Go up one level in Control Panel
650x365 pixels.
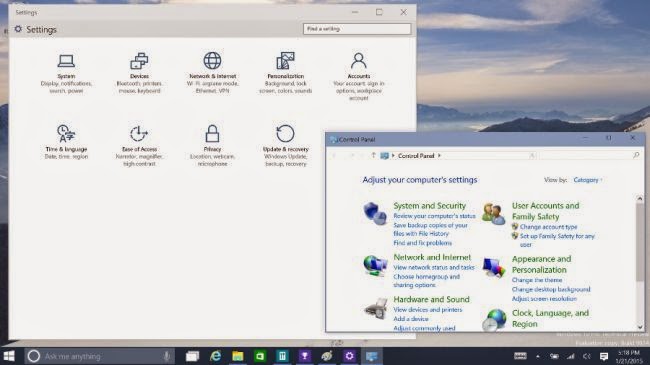pyautogui.click(x=373, y=156)
